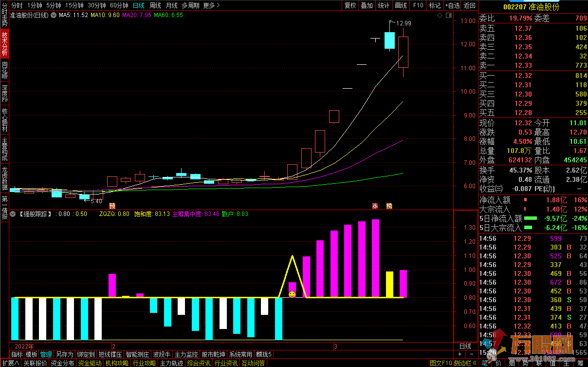Click the 返回 back button

469,5
